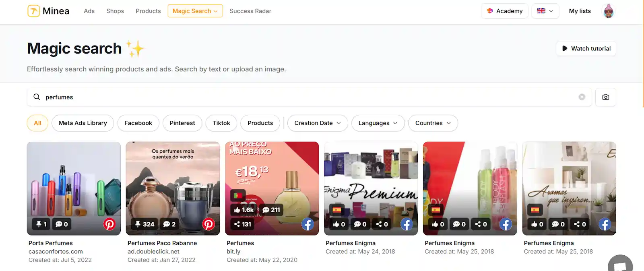Click shares 131 on bit.ly Perfumes card
Screen dimensions: 644x271
[x=242, y=224]
